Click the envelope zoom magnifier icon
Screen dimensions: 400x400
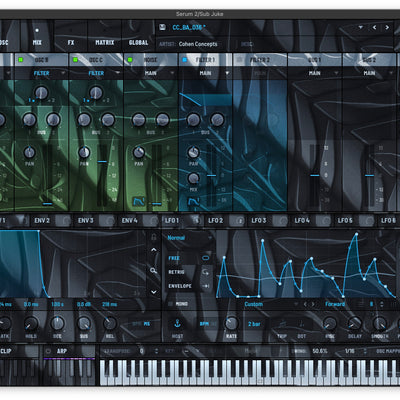pyautogui.click(x=153, y=270)
